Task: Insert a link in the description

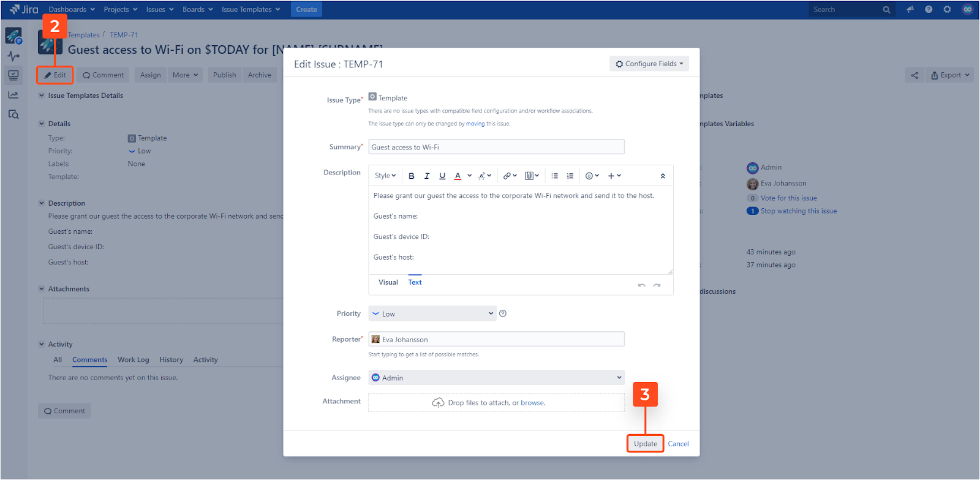Action: 510,176
